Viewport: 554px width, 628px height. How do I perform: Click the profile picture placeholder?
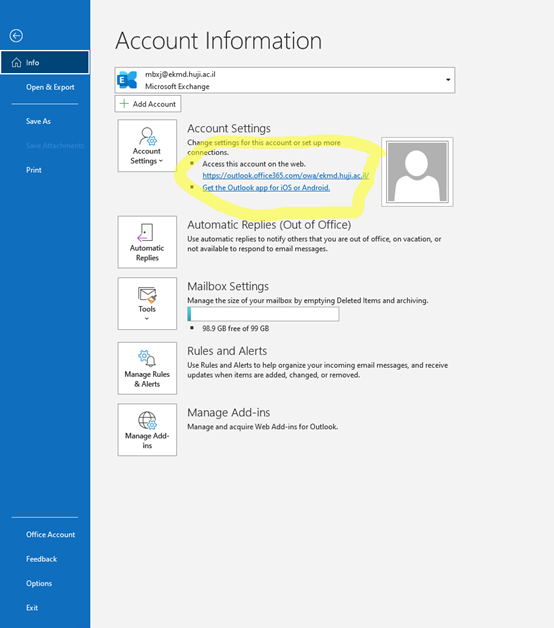coord(417,172)
